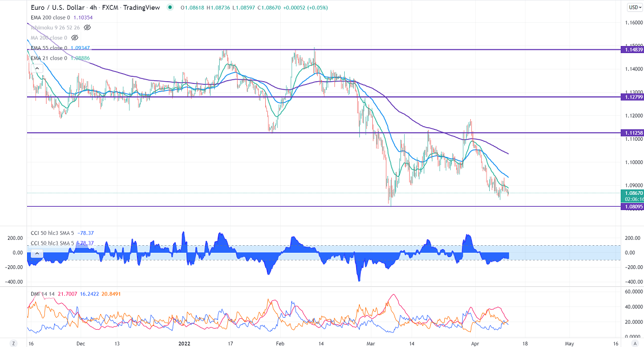Click the 1.14000 price axis label
The width and height of the screenshot is (644, 347).
[x=634, y=69]
